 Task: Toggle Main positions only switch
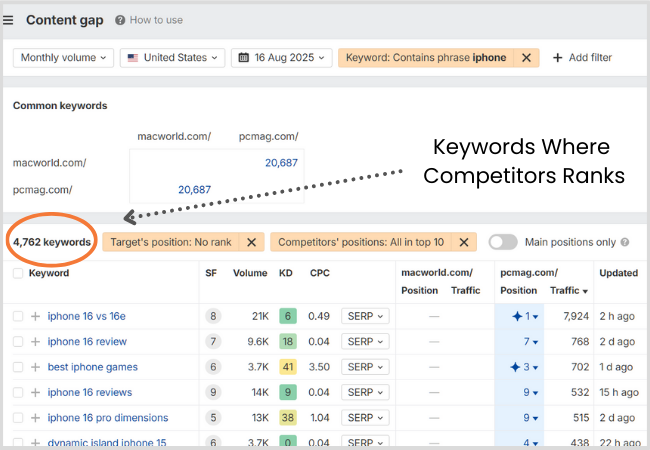point(503,242)
